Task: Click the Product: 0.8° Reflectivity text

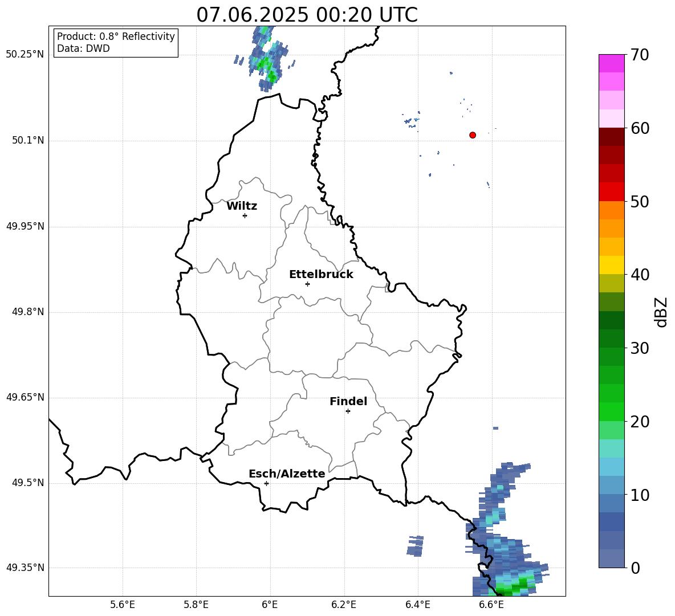Action: pyautogui.click(x=116, y=36)
